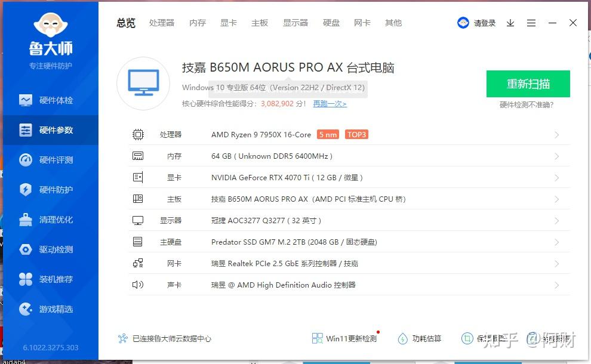Open the 硬盘 tab
The height and width of the screenshot is (364, 591).
pos(331,23)
